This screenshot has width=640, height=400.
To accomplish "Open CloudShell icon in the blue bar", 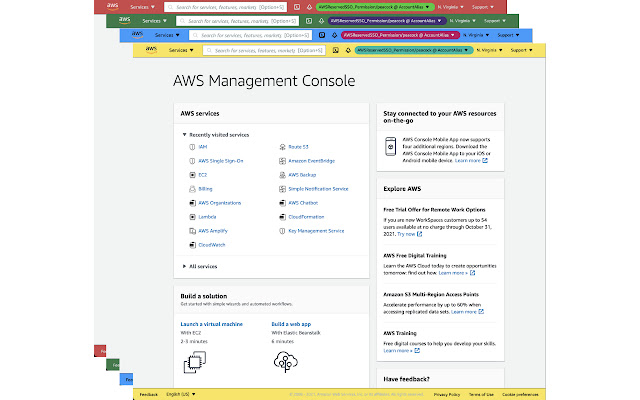I will tap(322, 35).
